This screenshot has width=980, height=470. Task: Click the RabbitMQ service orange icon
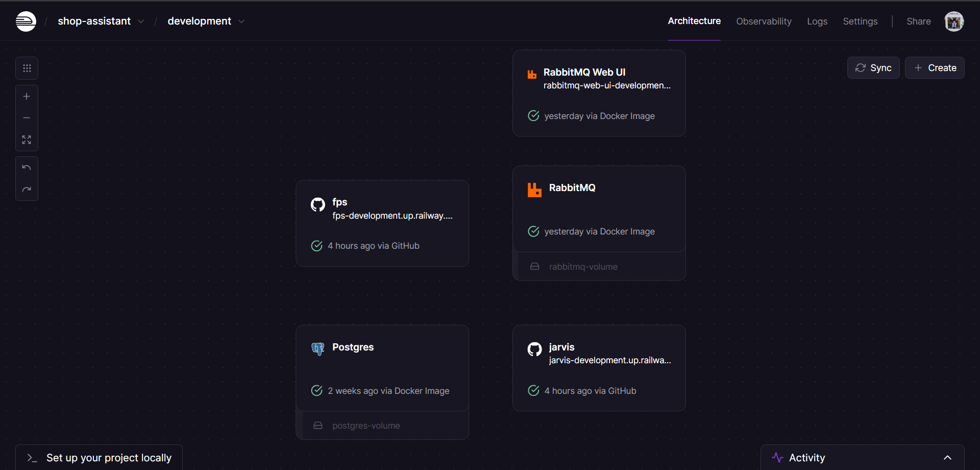(x=534, y=190)
